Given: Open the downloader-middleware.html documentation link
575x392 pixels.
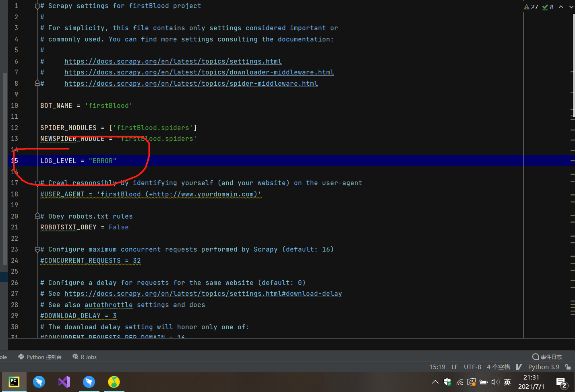Looking at the screenshot, I should (199, 72).
